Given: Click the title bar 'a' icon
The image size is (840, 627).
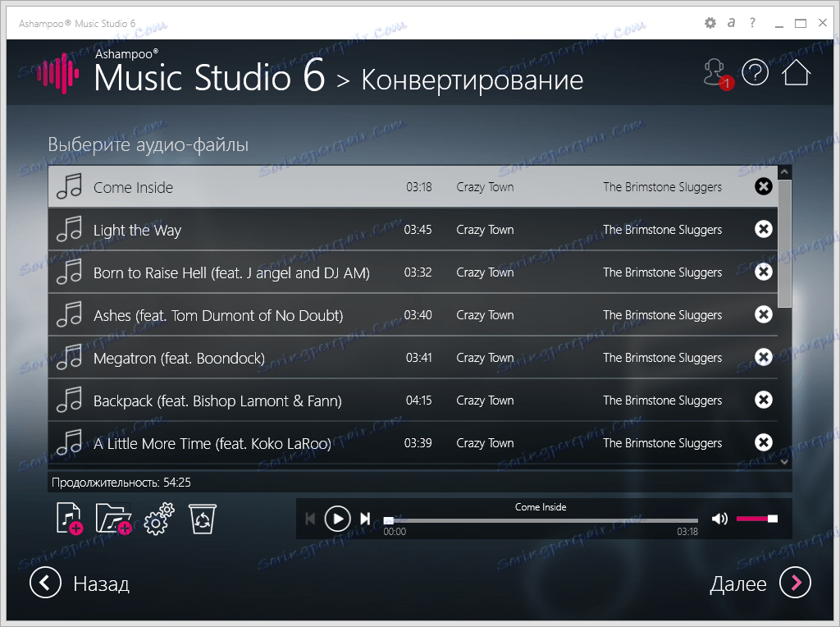Looking at the screenshot, I should [x=731, y=22].
